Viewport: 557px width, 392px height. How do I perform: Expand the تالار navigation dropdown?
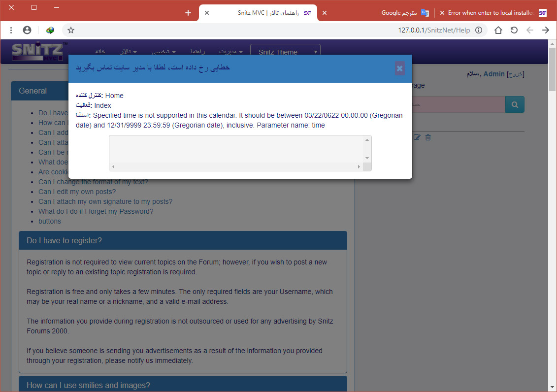pos(128,52)
